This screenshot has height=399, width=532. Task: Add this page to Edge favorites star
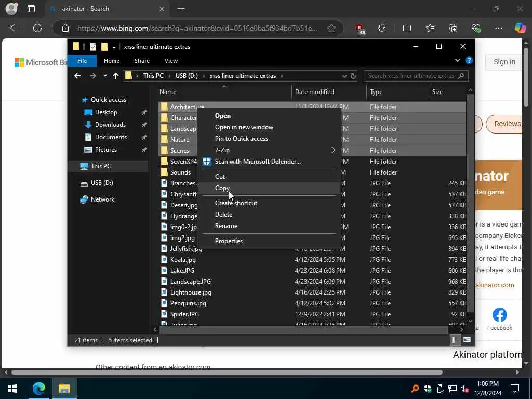(x=331, y=28)
